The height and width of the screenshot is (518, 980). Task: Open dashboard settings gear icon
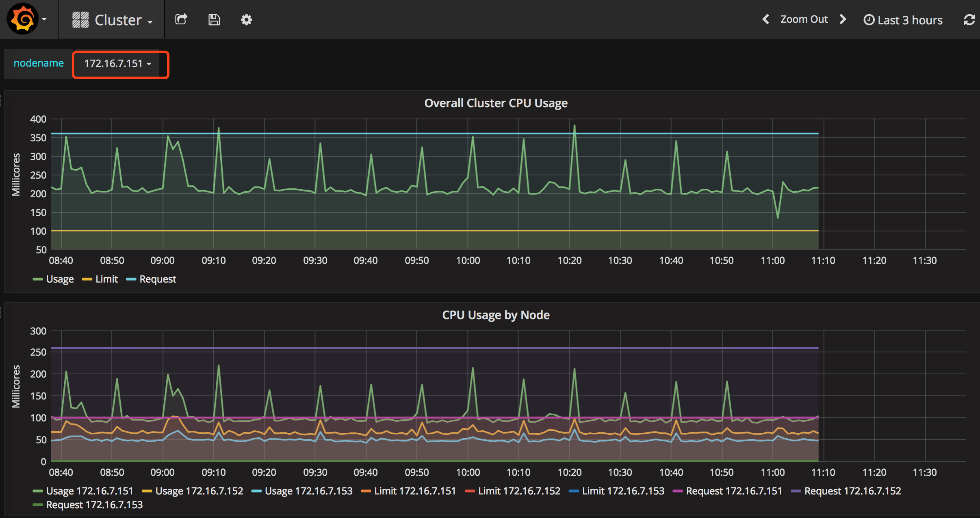pyautogui.click(x=246, y=19)
